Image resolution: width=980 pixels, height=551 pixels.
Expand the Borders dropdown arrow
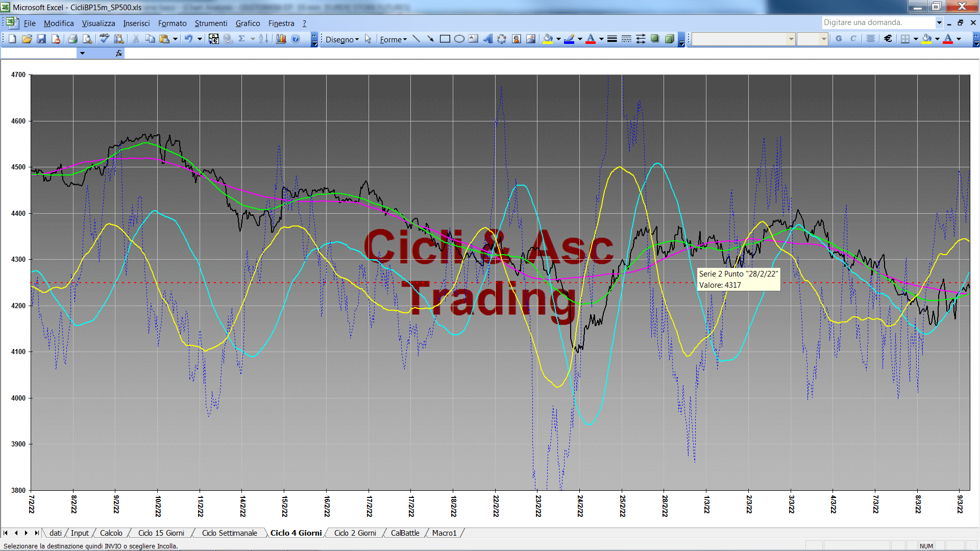pyautogui.click(x=916, y=39)
